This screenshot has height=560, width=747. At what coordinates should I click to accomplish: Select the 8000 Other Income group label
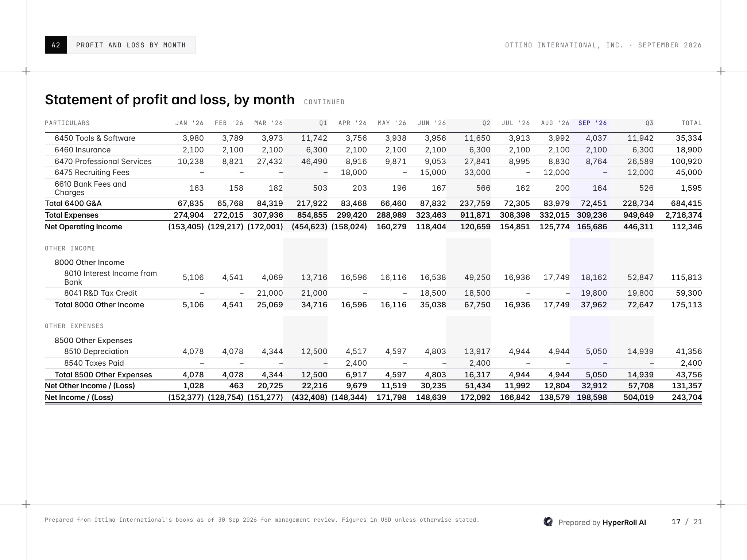[89, 262]
